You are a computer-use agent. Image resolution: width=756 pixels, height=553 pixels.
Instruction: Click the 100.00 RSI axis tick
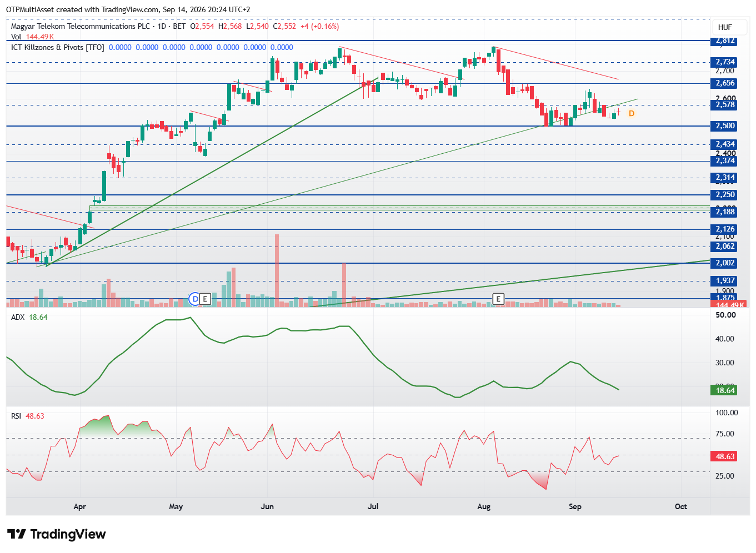727,413
